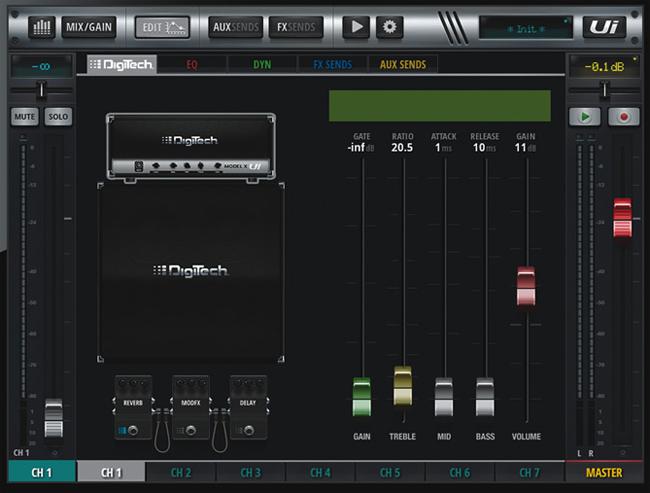This screenshot has height=493, width=650.
Task: Click the Volume fader handle
Action: (527, 286)
